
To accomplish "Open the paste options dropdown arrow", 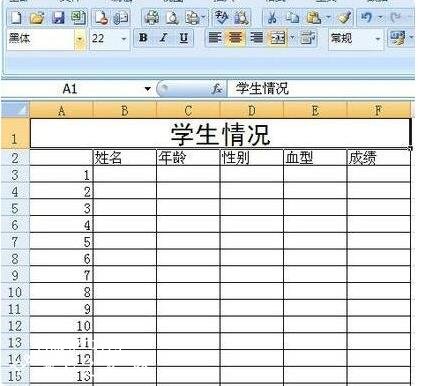I will [328, 17].
